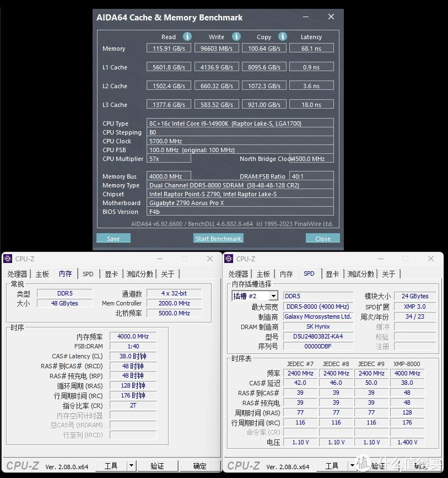Click 确定 button in memory CPU-Z window
This screenshot has width=448, height=478.
point(199,466)
